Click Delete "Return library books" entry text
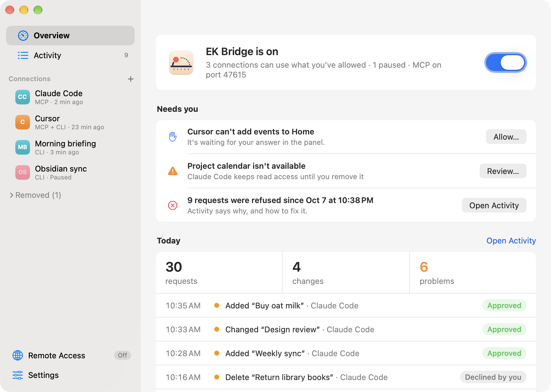 coord(279,377)
